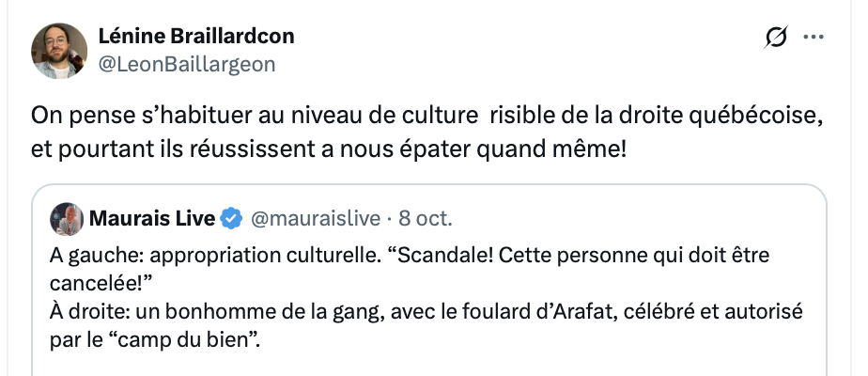Click the Maurais Live account name
This screenshot has width=868, height=376.
pyautogui.click(x=152, y=219)
